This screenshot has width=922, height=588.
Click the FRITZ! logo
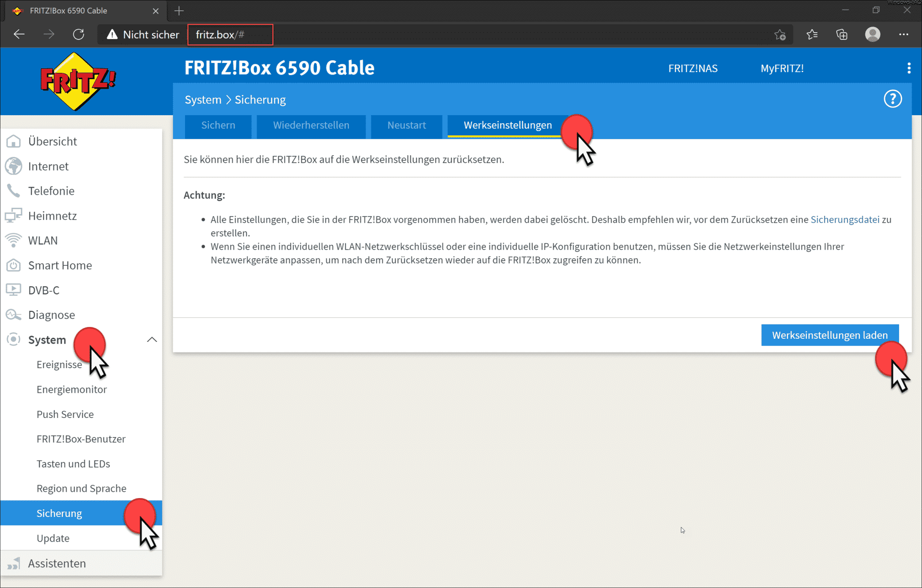[x=78, y=81]
